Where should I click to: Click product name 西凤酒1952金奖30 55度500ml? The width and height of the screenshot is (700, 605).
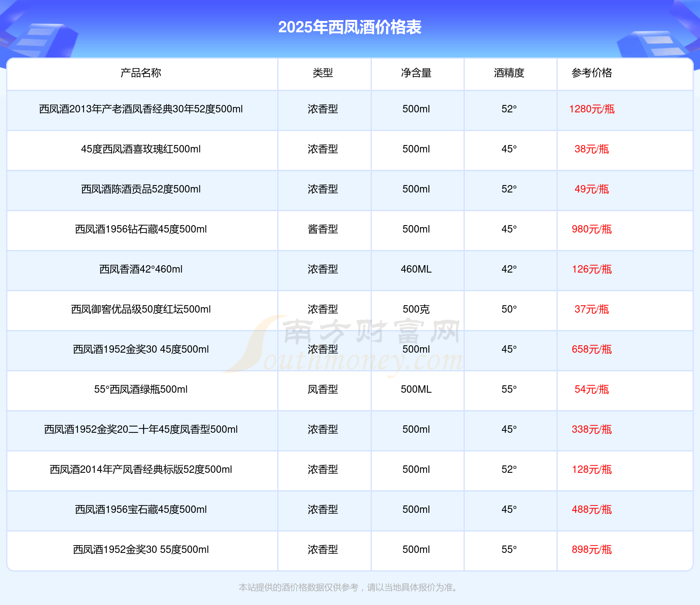click(x=141, y=549)
